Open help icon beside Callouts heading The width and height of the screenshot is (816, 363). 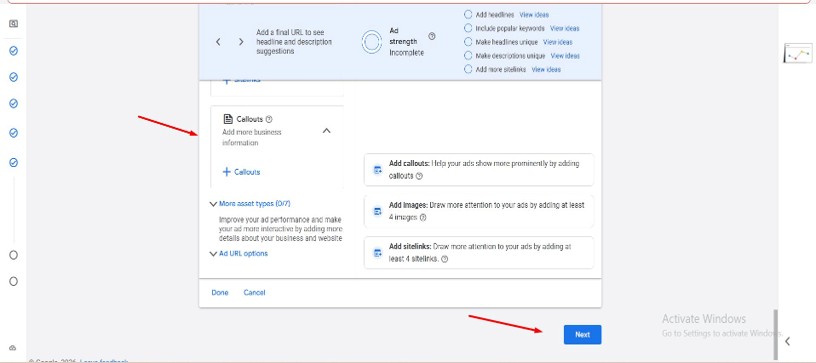coord(269,119)
